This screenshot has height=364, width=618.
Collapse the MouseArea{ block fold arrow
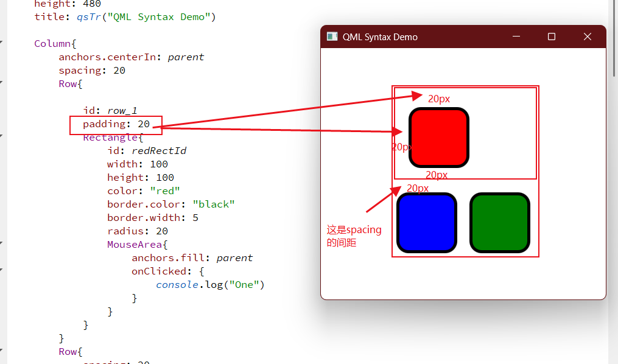pos(1,243)
